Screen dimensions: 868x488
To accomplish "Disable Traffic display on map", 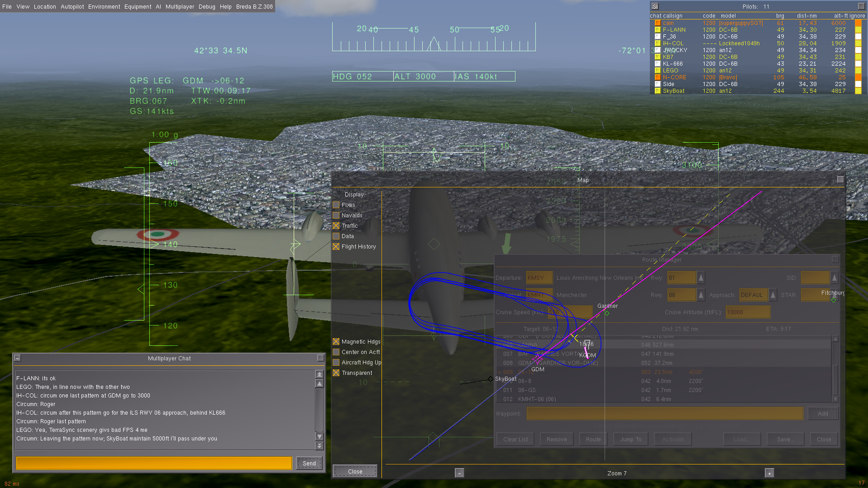I will pyautogui.click(x=336, y=226).
